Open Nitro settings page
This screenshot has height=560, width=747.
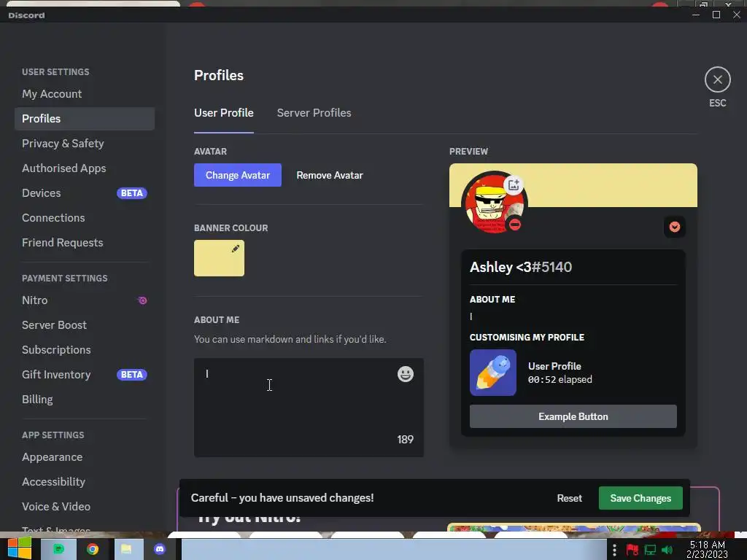pyautogui.click(x=85, y=300)
